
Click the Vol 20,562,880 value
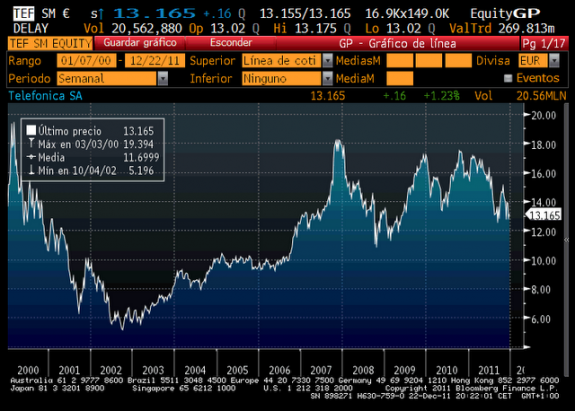point(146,29)
